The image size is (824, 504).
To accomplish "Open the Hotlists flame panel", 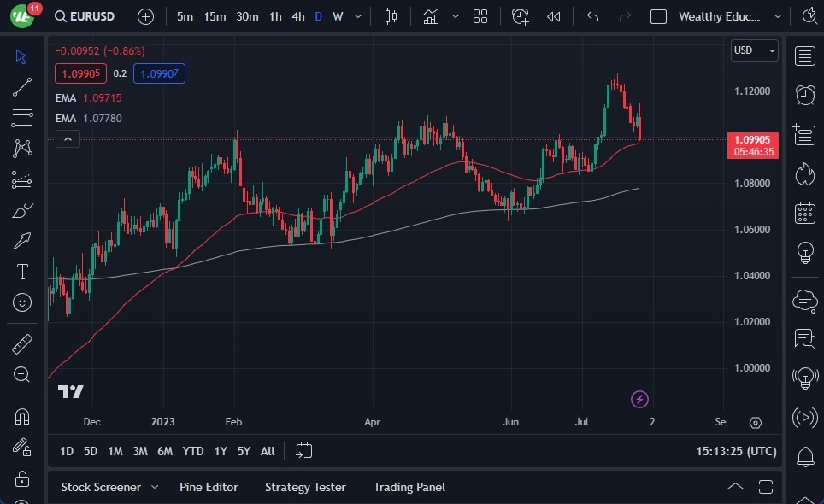I will pyautogui.click(x=804, y=174).
